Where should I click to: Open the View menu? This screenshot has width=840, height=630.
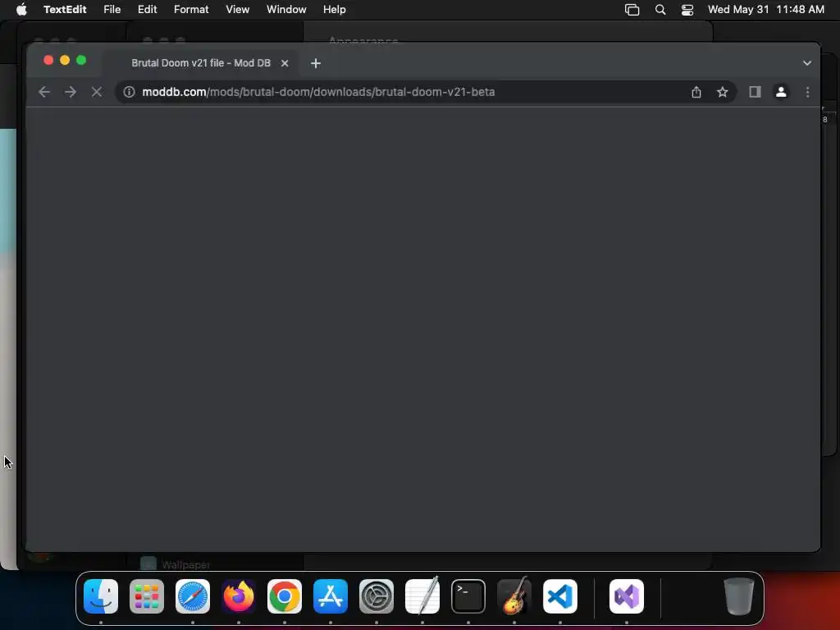coord(237,10)
